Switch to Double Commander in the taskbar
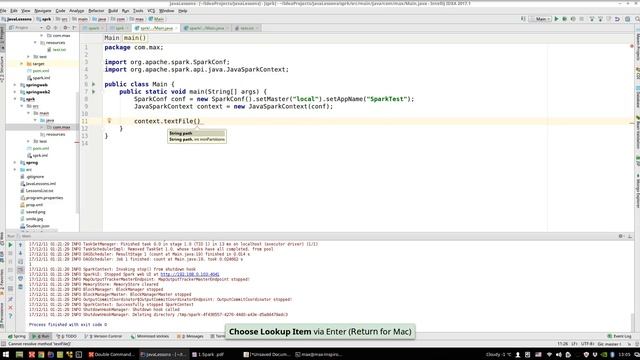Image resolution: width=640 pixels, height=360 pixels. coord(111,355)
